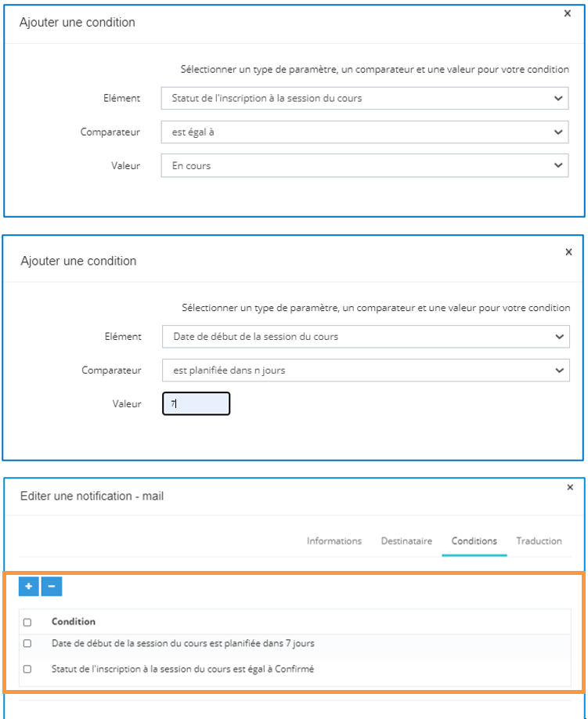The width and height of the screenshot is (588, 719).
Task: Close the first Ajouter une condition dialog
Action: tap(568, 13)
